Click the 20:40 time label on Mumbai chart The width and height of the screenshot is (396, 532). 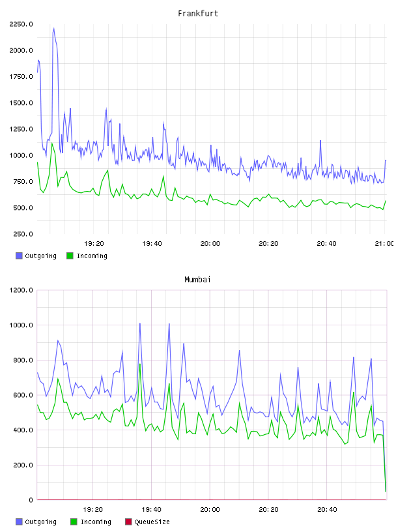(x=327, y=510)
